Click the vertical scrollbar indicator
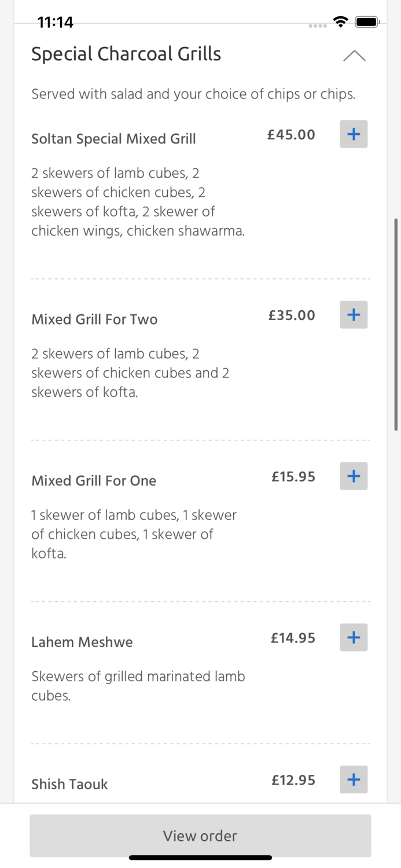 [396, 324]
